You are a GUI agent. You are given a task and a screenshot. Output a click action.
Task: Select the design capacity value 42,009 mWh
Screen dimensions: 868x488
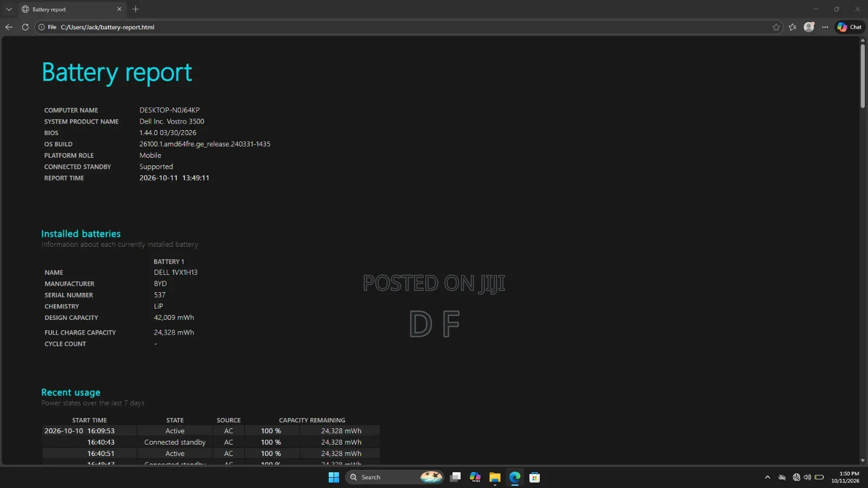[x=174, y=318]
